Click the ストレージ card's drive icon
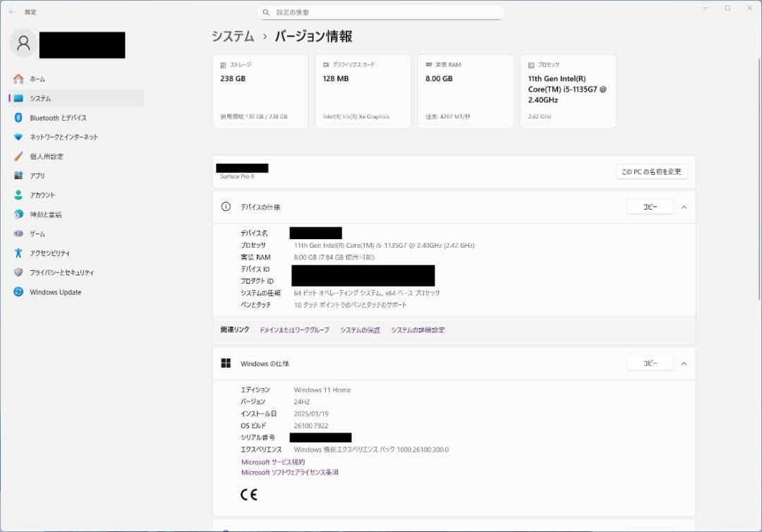The width and height of the screenshot is (762, 532). (223, 65)
